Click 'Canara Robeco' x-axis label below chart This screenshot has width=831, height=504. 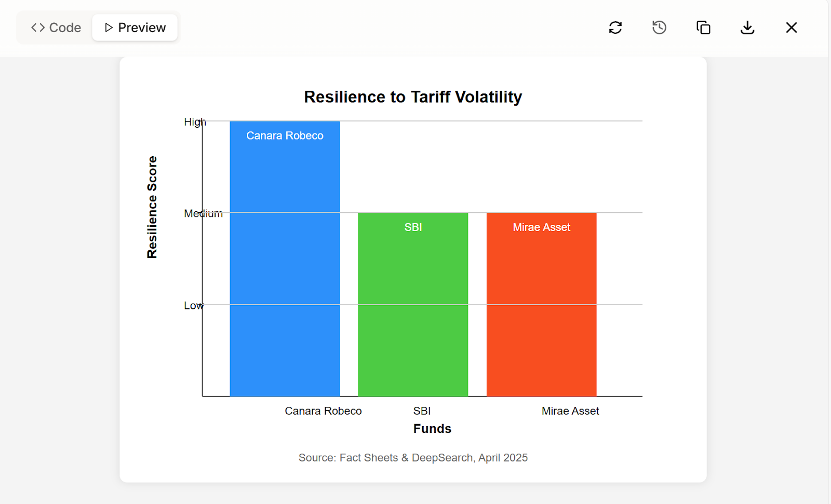pyautogui.click(x=323, y=411)
